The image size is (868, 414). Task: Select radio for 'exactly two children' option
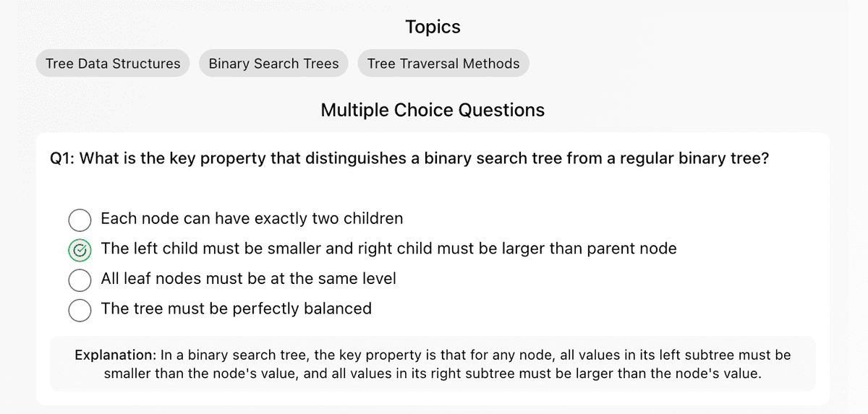coord(80,220)
